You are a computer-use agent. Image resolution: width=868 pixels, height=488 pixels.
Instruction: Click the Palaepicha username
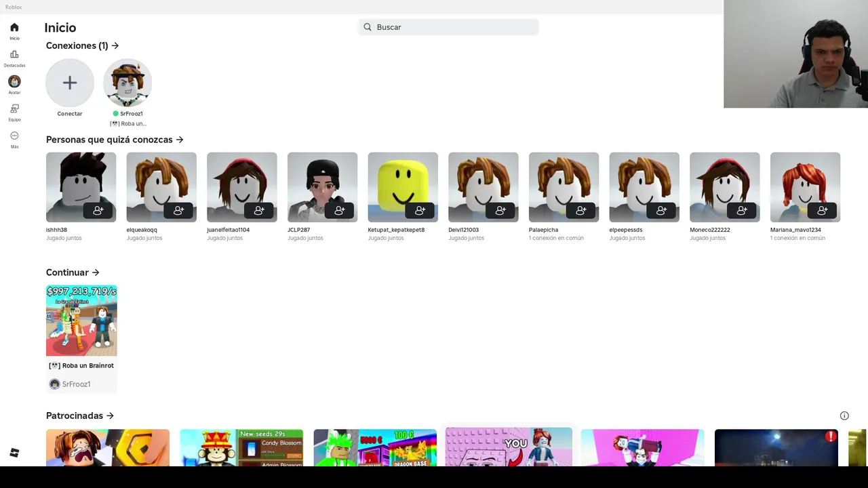[543, 230]
